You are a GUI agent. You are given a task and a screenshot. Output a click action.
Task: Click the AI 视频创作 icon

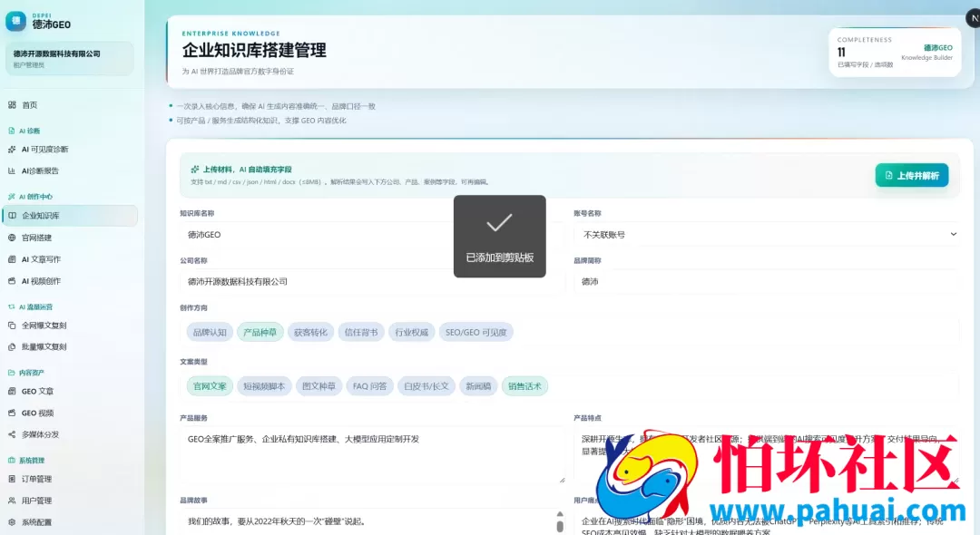tap(12, 281)
